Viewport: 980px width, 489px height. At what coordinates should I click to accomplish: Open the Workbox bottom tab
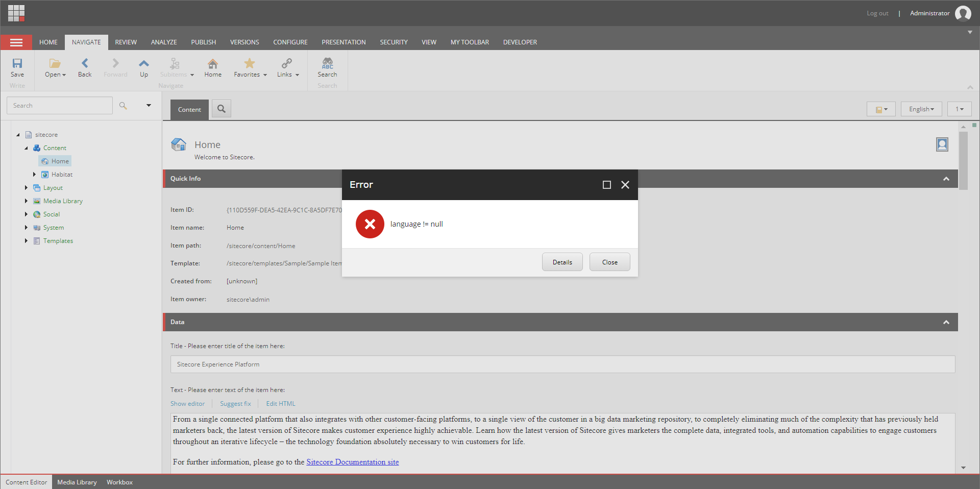click(x=119, y=482)
